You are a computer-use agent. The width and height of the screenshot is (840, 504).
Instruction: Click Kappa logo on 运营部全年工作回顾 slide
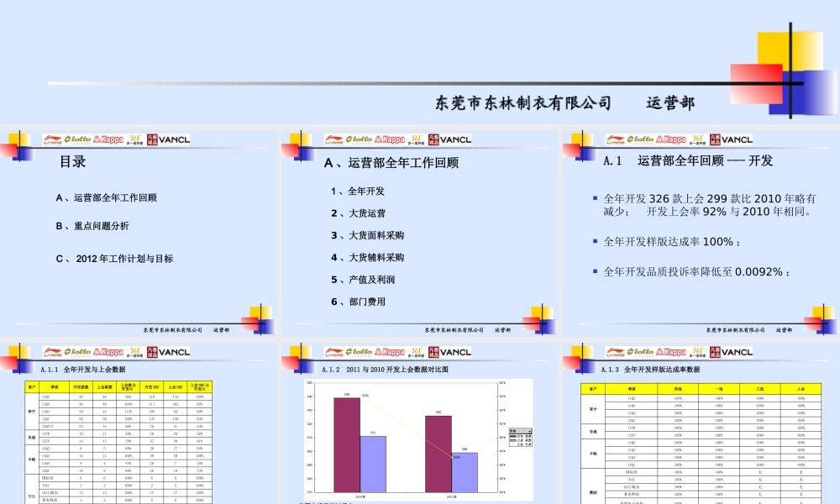pos(390,139)
